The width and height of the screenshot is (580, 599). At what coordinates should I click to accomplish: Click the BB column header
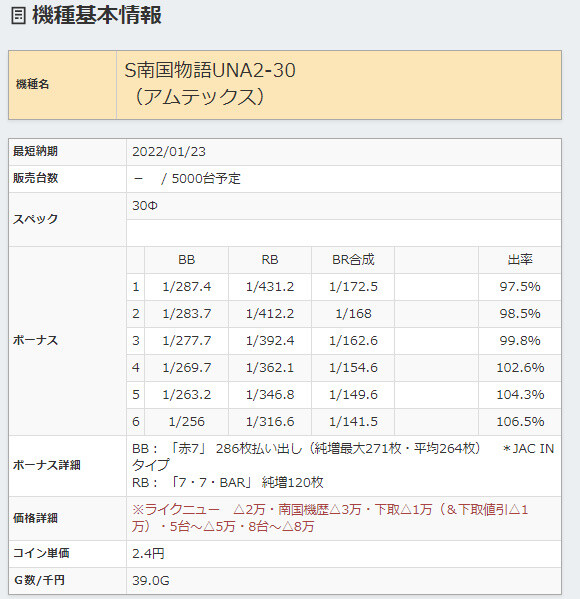coord(186,260)
